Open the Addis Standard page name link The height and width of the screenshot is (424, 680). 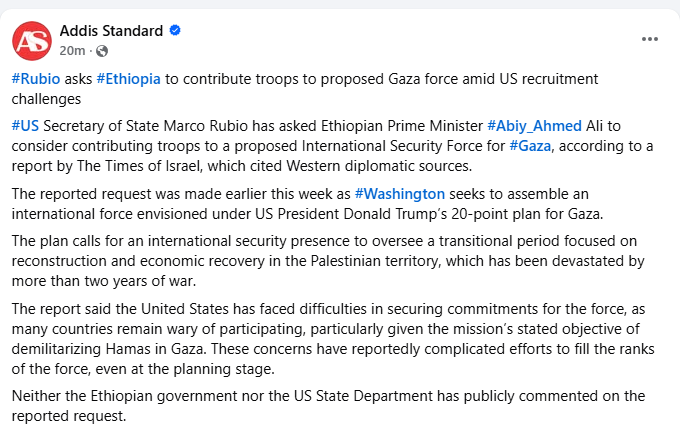111,30
